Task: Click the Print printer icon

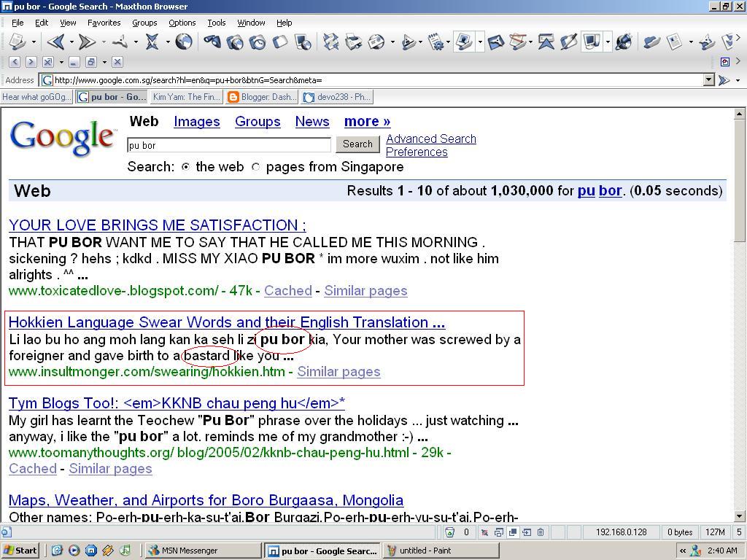Action: pyautogui.click(x=354, y=42)
